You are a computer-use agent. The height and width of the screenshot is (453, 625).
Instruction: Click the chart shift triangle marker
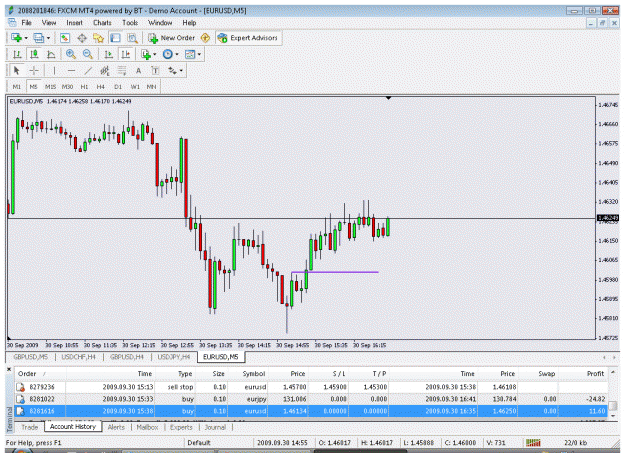coord(388,98)
